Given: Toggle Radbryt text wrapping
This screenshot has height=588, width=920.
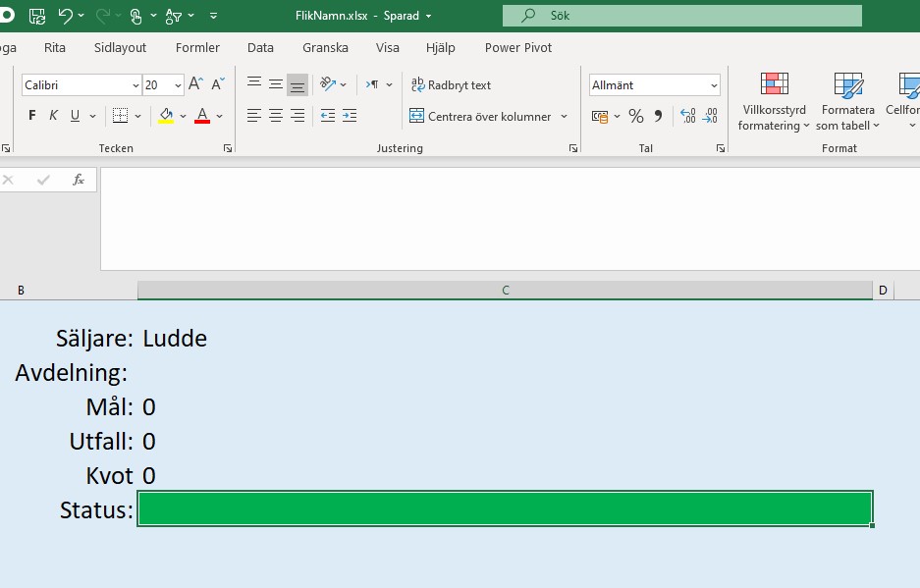Looking at the screenshot, I should coord(451,85).
